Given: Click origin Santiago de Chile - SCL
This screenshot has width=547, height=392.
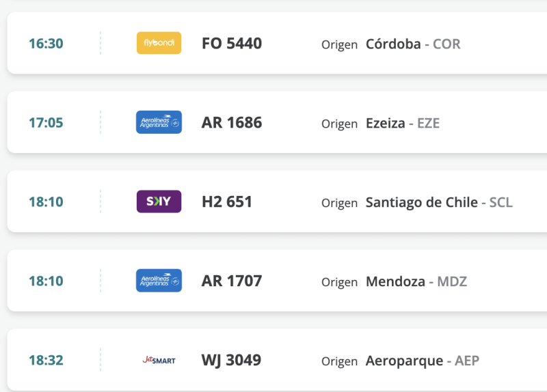Looking at the screenshot, I should tap(439, 203).
